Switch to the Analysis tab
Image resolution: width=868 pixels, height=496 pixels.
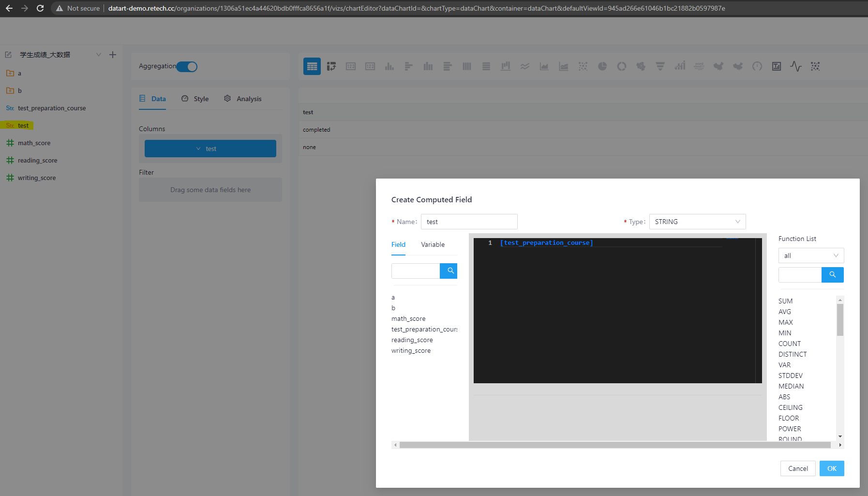249,99
